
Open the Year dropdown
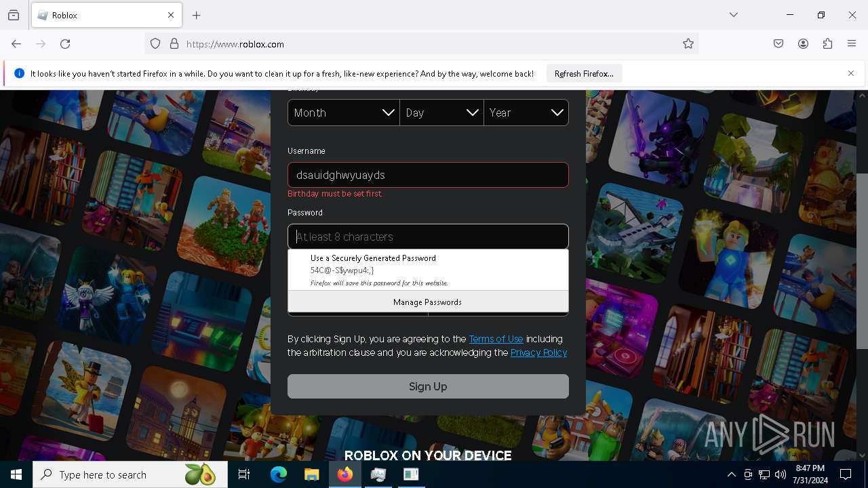point(526,113)
